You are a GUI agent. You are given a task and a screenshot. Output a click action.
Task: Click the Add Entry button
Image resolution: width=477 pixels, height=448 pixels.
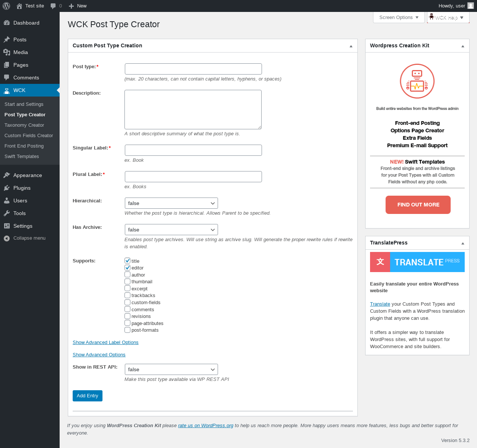coord(88,396)
